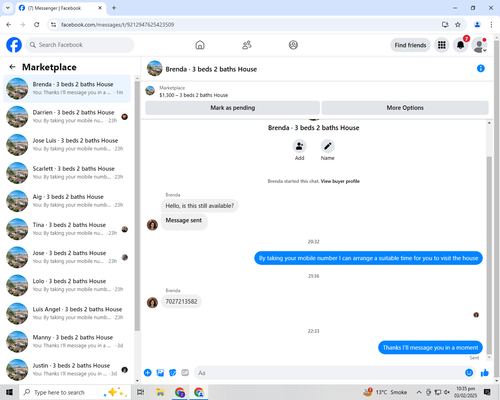Open the Facebook logo home link

pos(14,45)
